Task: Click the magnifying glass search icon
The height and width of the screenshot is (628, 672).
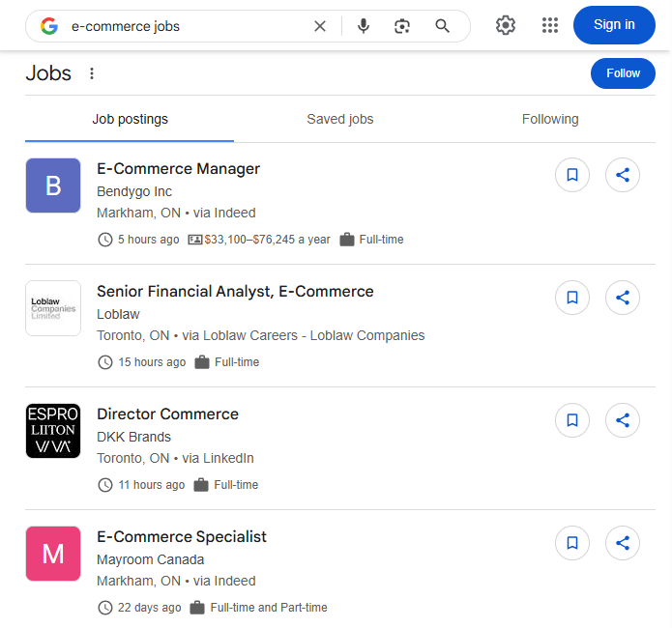Action: 443,26
